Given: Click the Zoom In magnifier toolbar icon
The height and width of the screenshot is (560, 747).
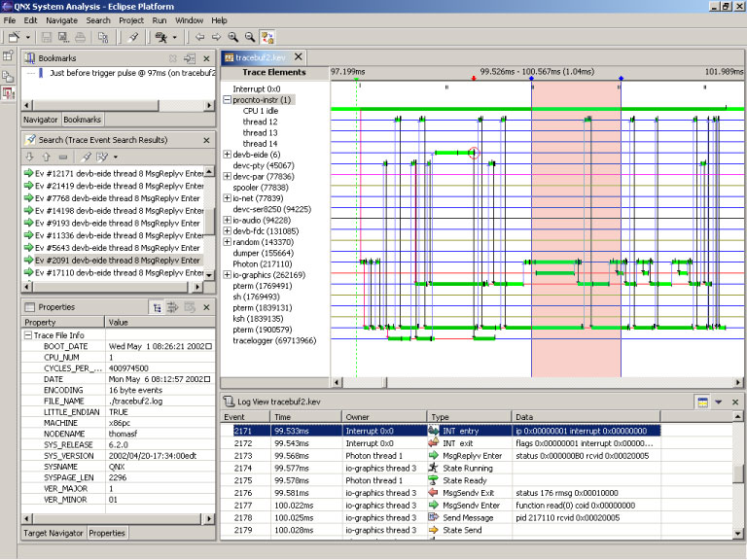Looking at the screenshot, I should [233, 37].
